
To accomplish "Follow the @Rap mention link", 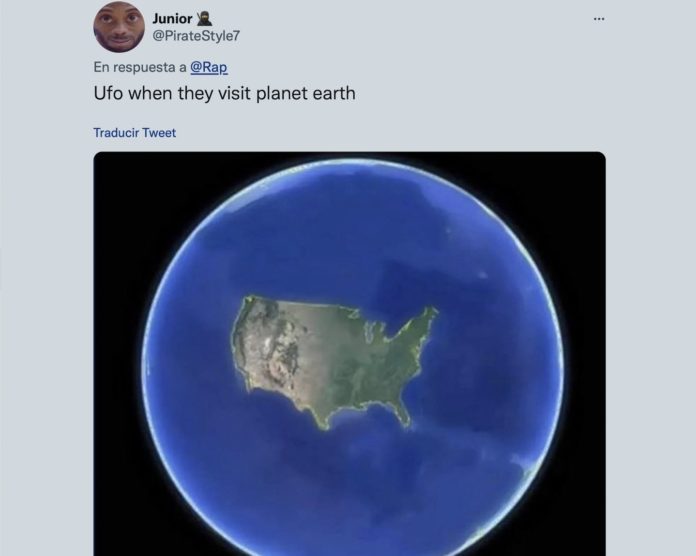I will (209, 67).
